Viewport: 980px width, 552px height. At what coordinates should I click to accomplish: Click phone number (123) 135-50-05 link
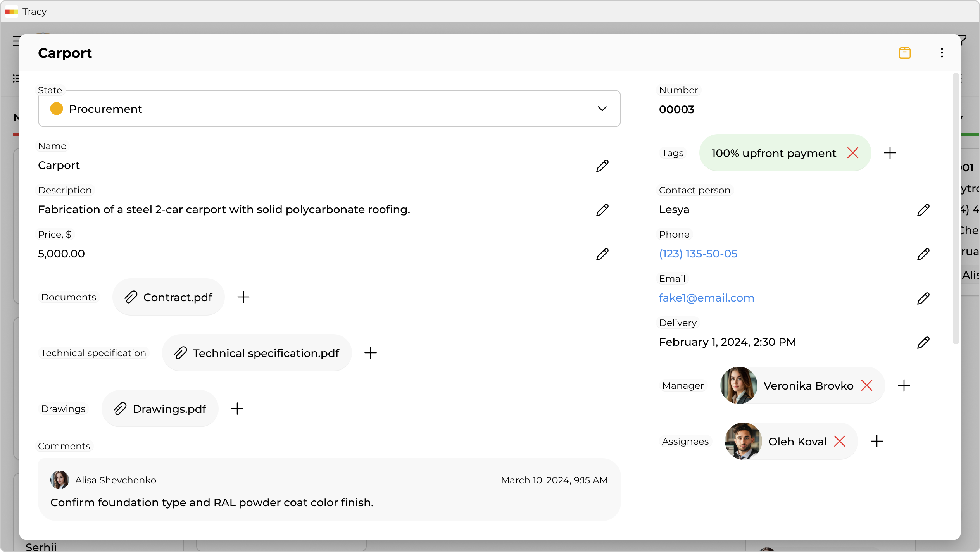click(698, 254)
